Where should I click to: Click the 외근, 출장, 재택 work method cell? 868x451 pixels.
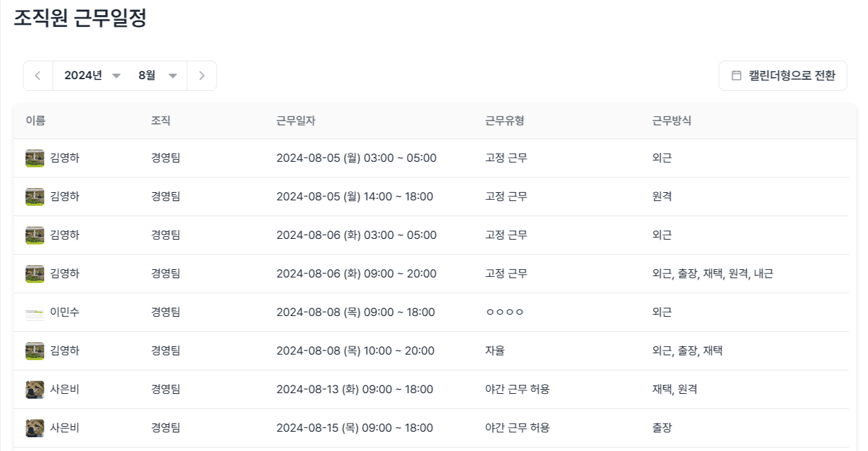pos(688,350)
